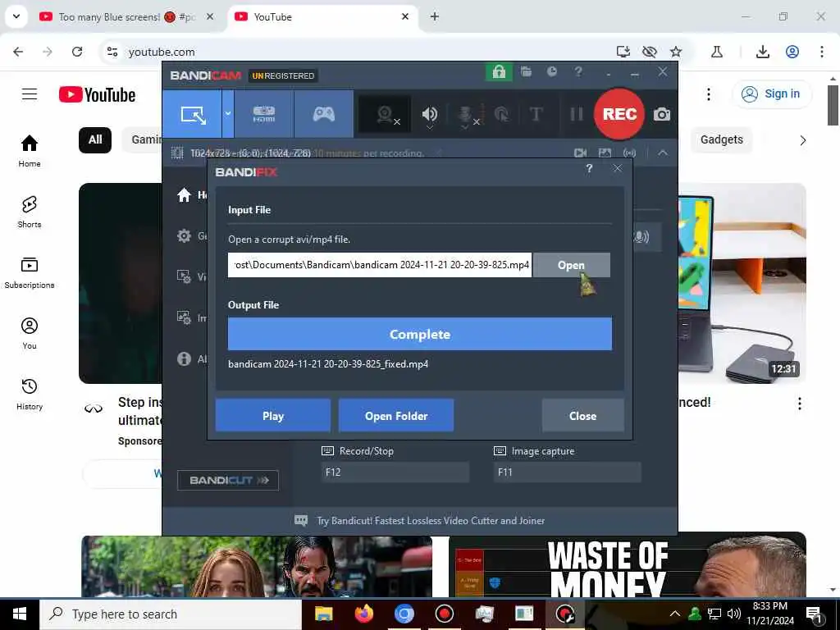Click the Bandicam pause icon
Screen dimensions: 840x630
pyautogui.click(x=577, y=114)
